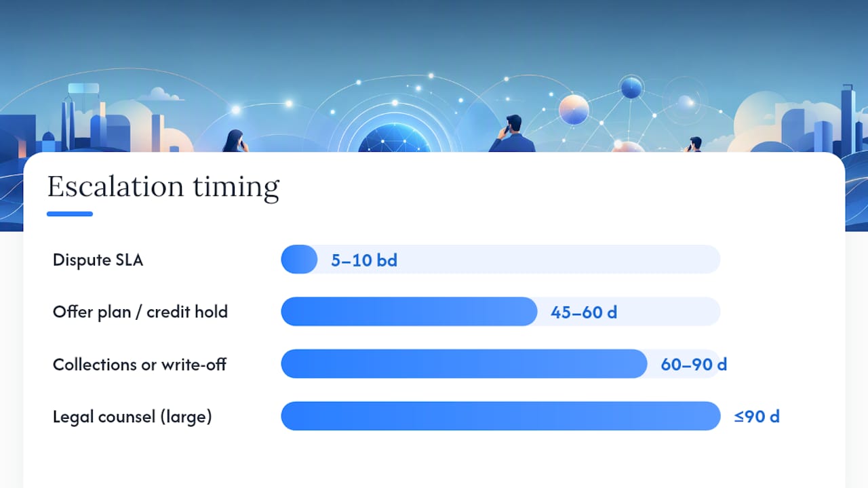Screen dimensions: 868x488
Task: Click the blue sphere network node
Action: pyautogui.click(x=631, y=87)
